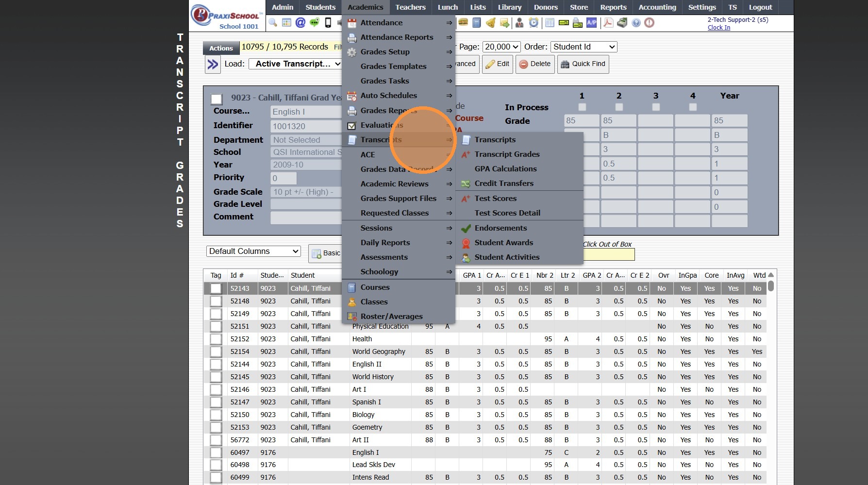Click the red exclamation alert icon
868x485 pixels.
650,23
